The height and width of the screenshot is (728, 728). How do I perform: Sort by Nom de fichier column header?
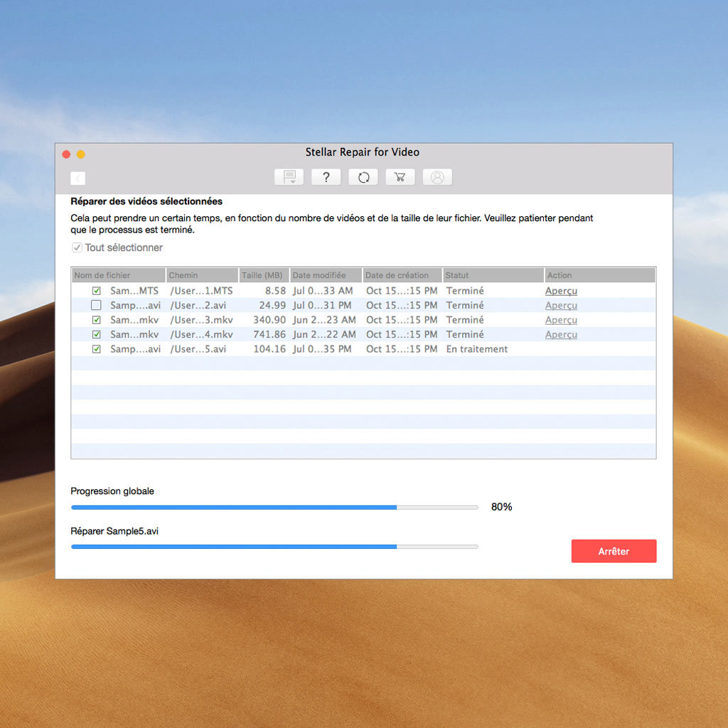119,275
